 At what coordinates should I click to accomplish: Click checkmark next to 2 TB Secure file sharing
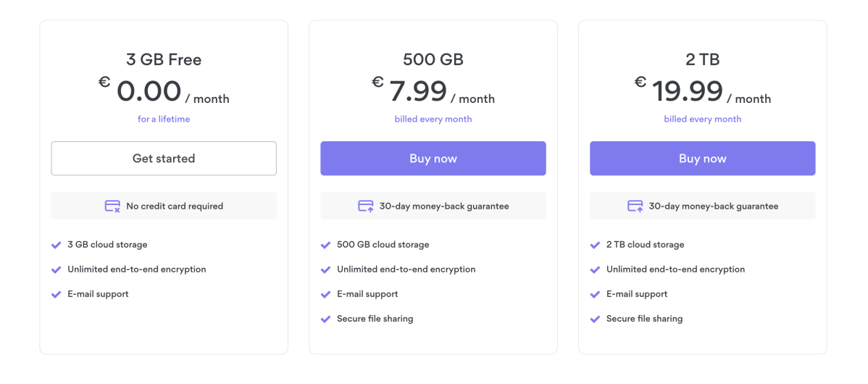click(x=596, y=319)
